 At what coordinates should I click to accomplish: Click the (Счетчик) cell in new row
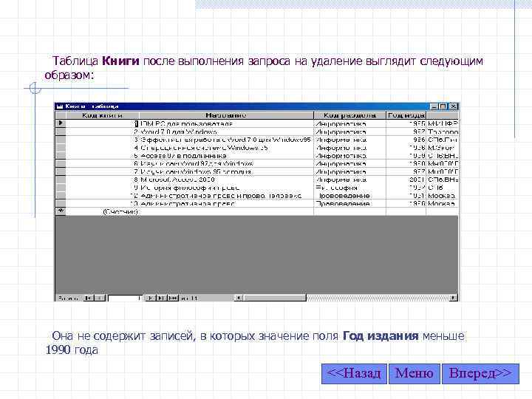(x=103, y=212)
